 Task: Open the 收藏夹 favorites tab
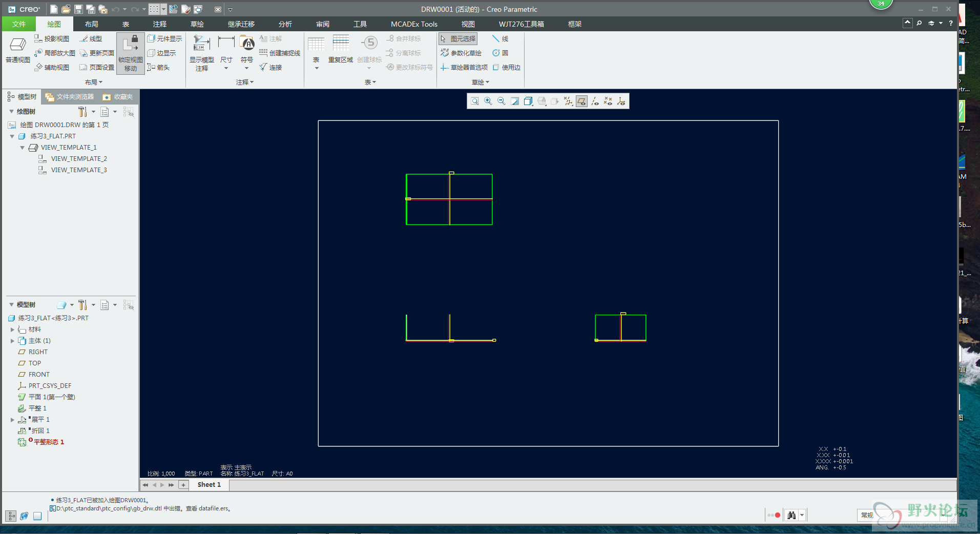(118, 97)
